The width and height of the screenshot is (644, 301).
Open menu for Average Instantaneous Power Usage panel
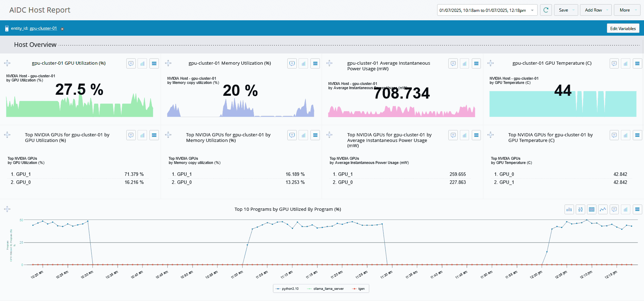pyautogui.click(x=476, y=63)
